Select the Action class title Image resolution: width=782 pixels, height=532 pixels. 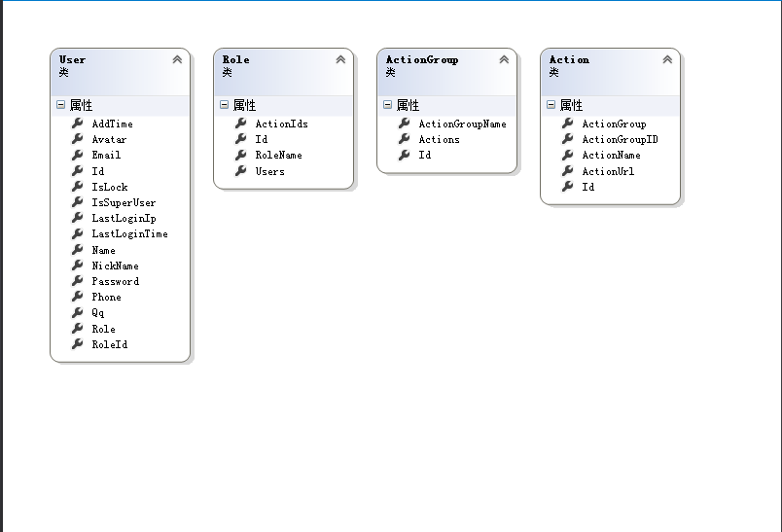tap(569, 60)
